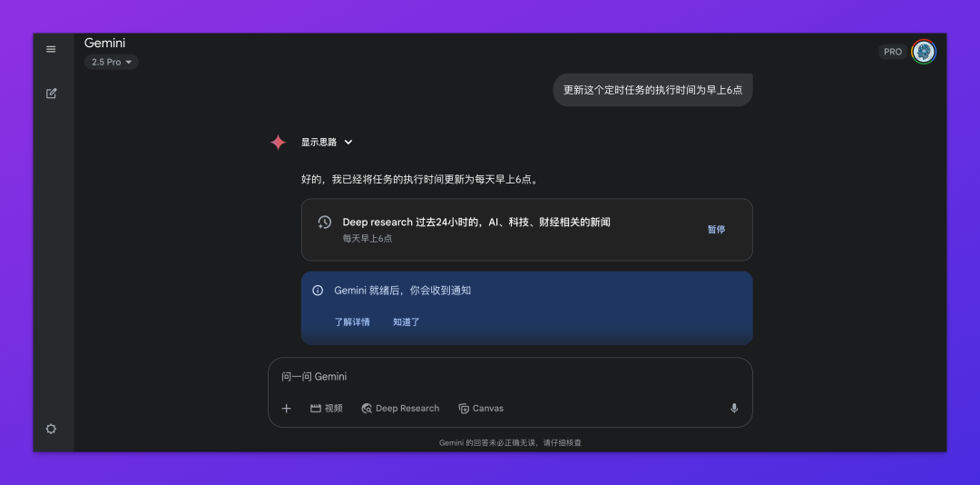Open the Canvas tool chip
Image resolution: width=980 pixels, height=485 pixels.
[481, 408]
